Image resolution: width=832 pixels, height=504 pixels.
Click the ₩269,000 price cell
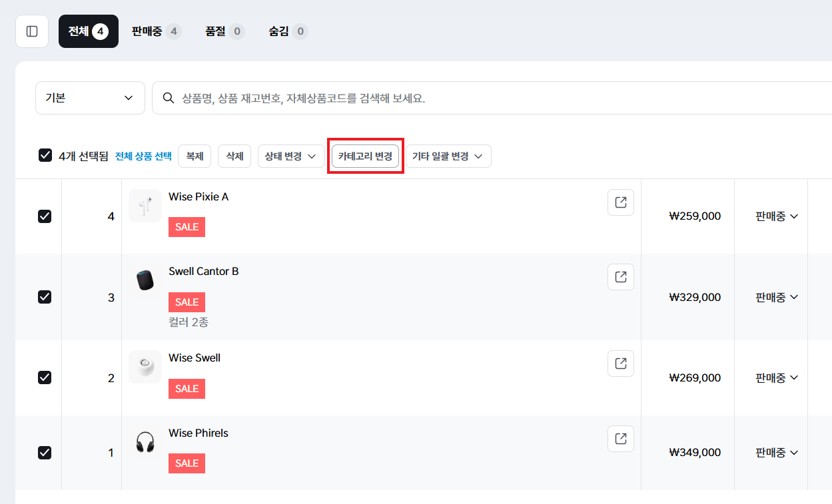[695, 378]
